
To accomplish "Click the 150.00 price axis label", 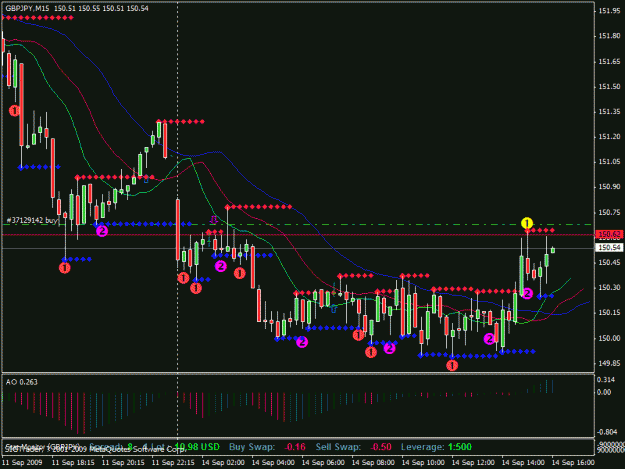I will click(x=609, y=338).
